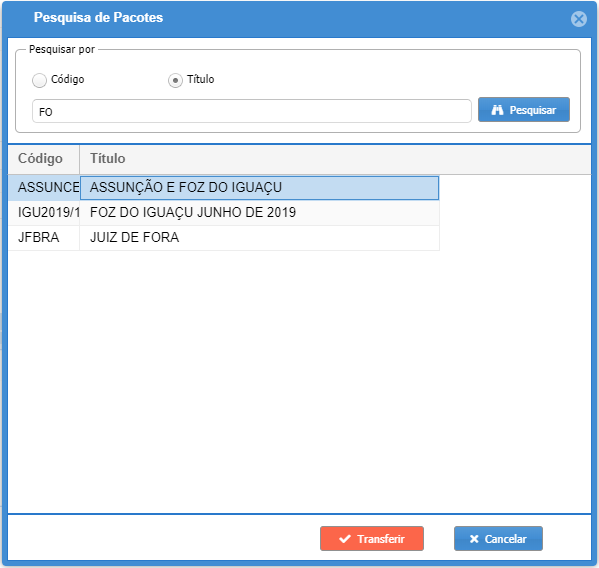
Task: Select the JUIZ DE FORA row
Action: (223, 238)
